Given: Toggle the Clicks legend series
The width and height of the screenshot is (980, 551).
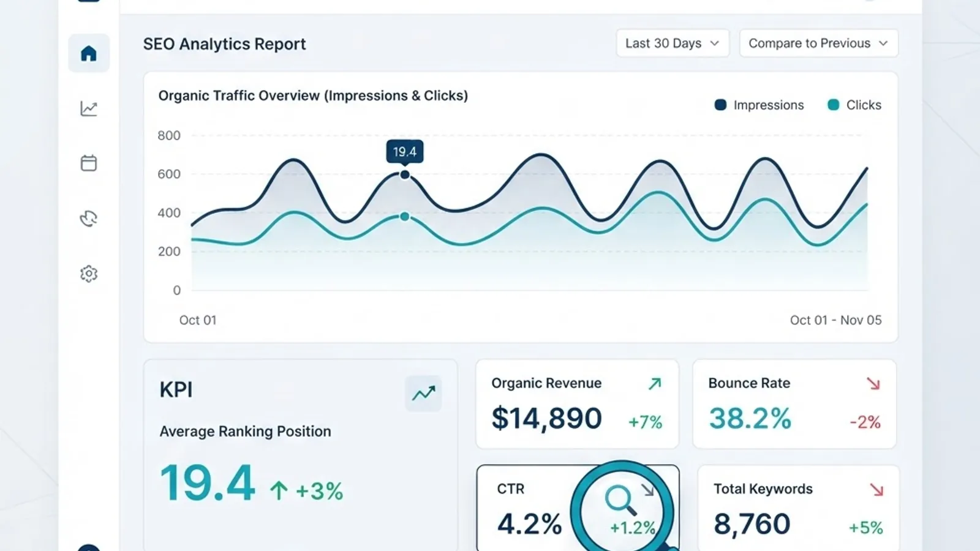Looking at the screenshot, I should [x=854, y=105].
